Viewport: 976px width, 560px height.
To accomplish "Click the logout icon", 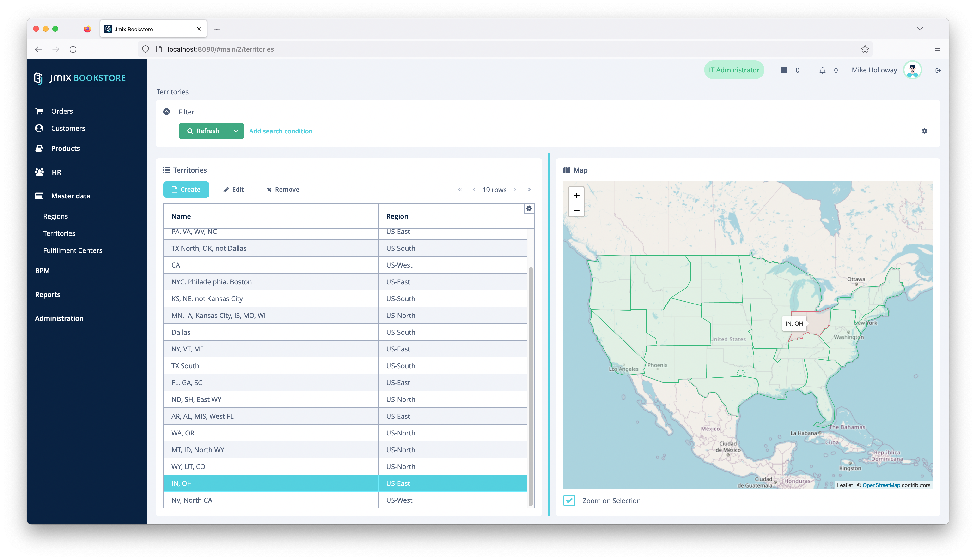I will pyautogui.click(x=938, y=70).
